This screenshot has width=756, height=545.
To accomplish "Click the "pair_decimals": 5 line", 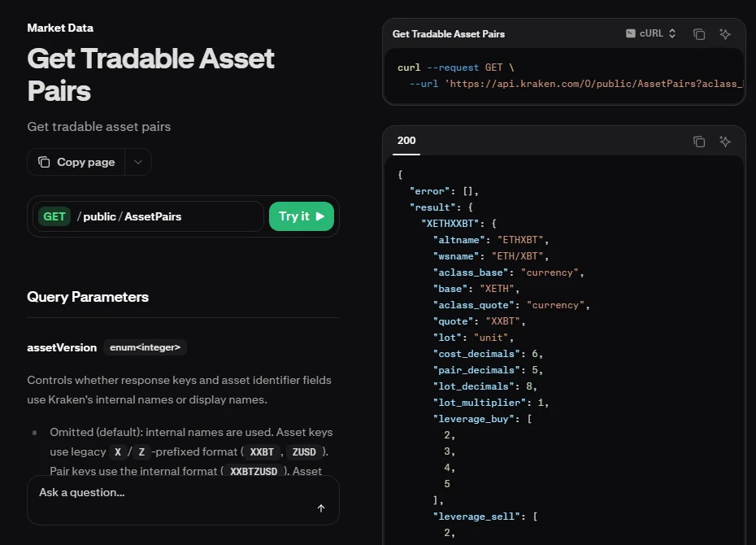I will point(488,370).
